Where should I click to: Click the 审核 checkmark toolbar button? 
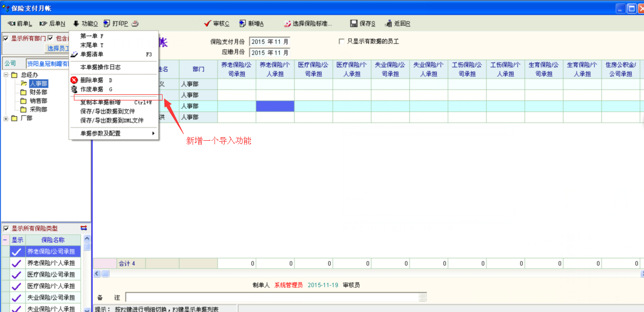click(x=217, y=23)
